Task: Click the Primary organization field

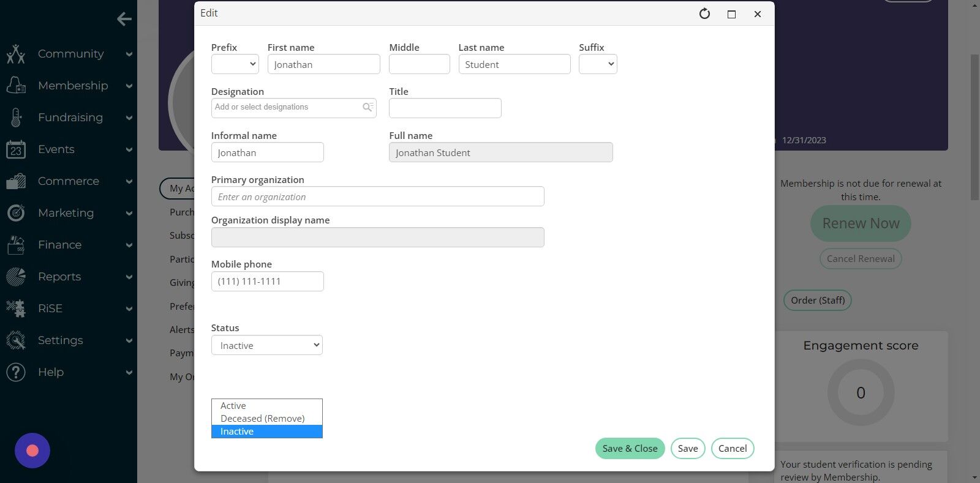Action: (377, 197)
